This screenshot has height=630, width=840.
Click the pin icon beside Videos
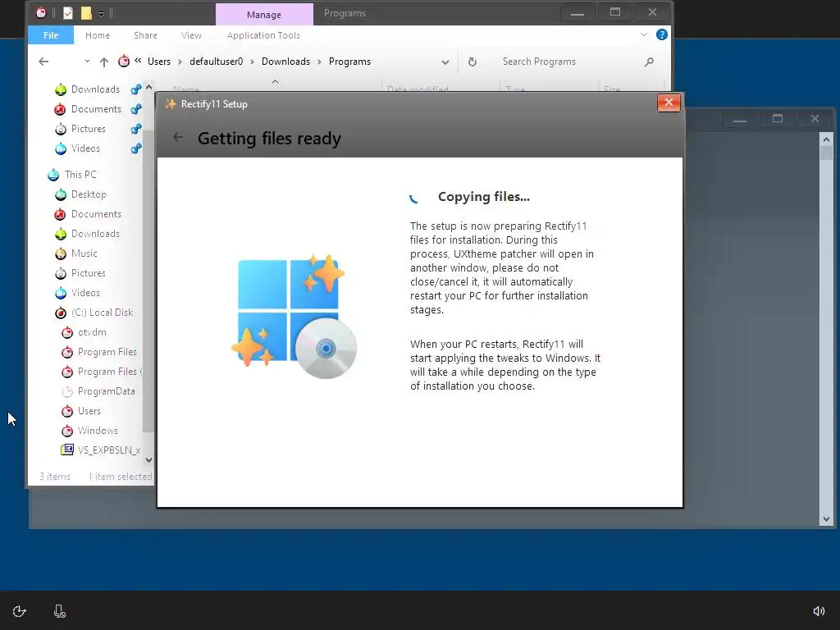pyautogui.click(x=136, y=148)
